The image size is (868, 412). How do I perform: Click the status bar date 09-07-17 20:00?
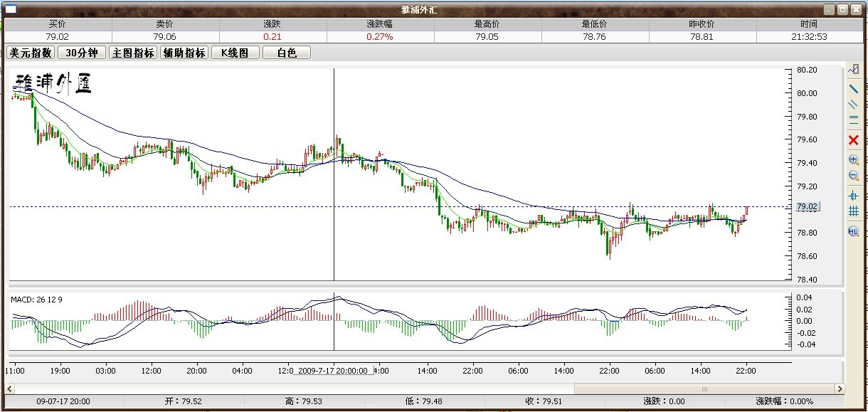point(63,402)
